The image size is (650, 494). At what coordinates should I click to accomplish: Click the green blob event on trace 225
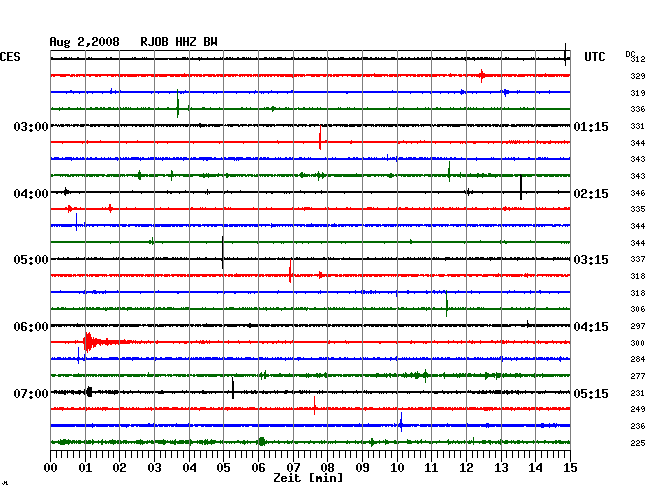pos(261,441)
